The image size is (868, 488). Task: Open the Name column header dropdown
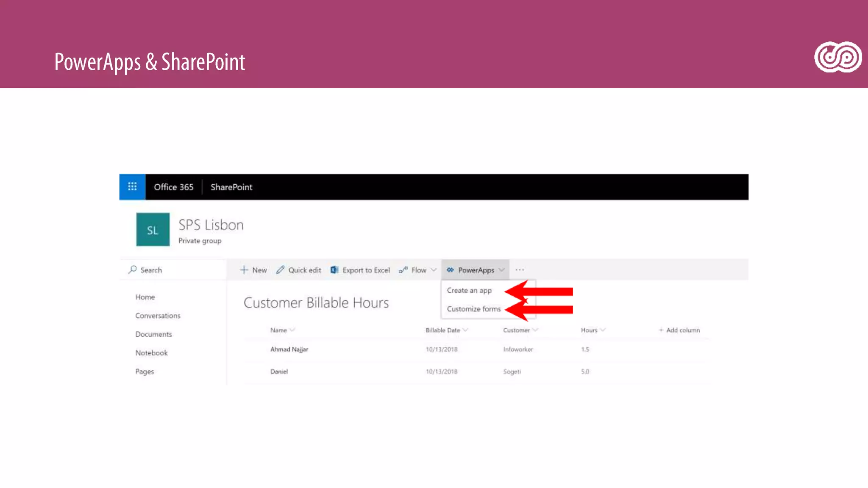pyautogui.click(x=292, y=330)
